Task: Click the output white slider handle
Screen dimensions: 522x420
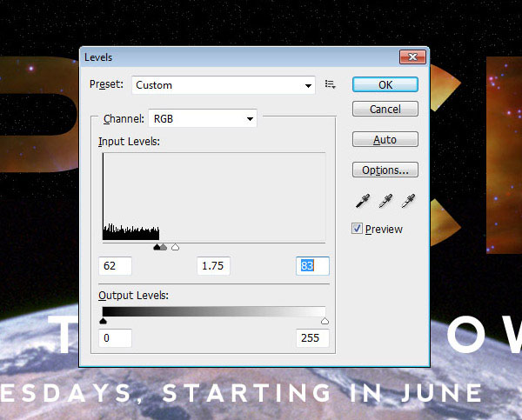Action: pos(325,321)
